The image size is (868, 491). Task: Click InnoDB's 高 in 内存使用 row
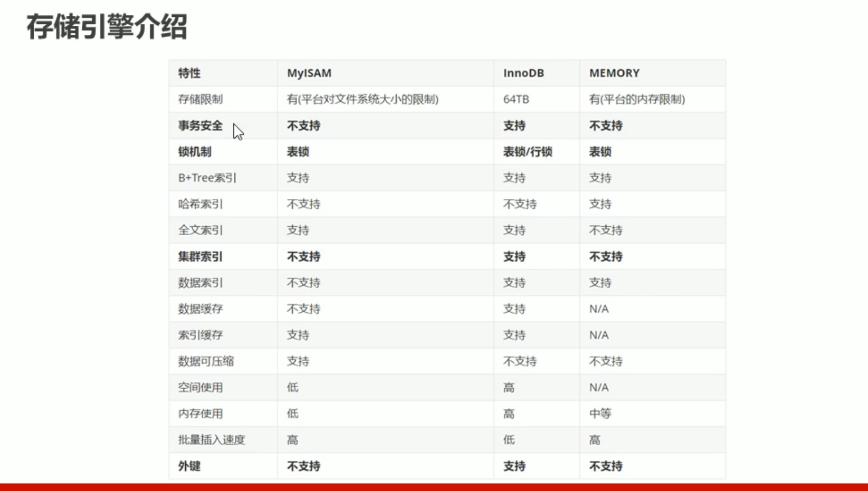pyautogui.click(x=509, y=413)
